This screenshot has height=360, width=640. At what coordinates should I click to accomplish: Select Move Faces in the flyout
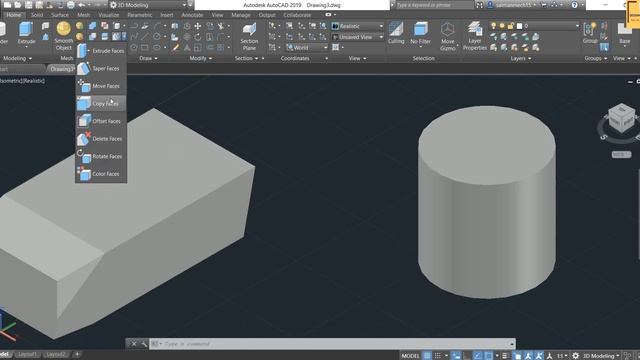[101, 86]
